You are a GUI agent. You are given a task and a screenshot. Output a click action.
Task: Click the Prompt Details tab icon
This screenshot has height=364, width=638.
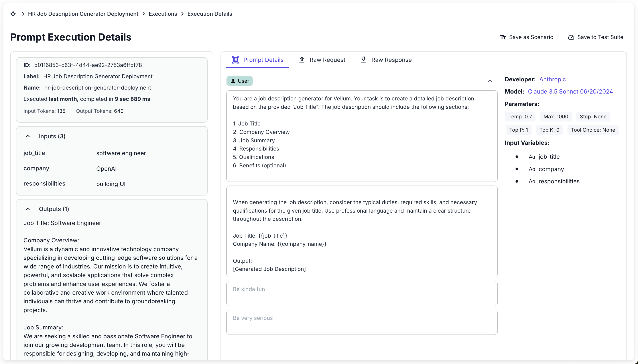(236, 60)
